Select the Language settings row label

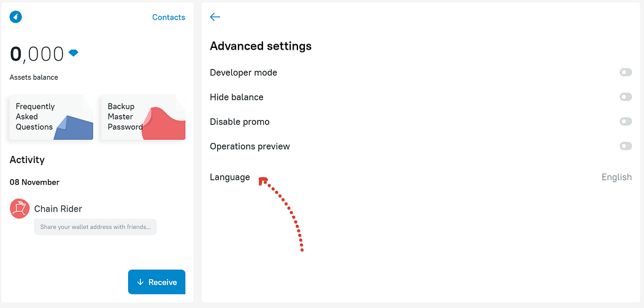(229, 177)
